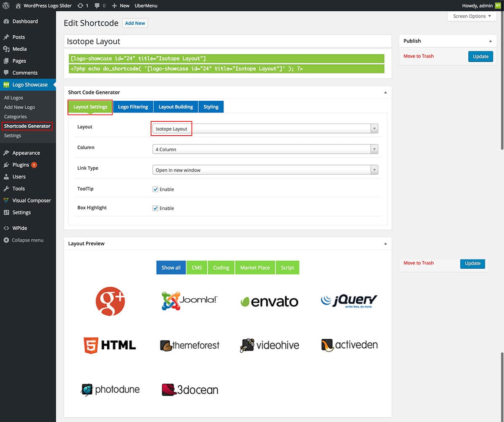Click Update in the Publish box

pyautogui.click(x=480, y=56)
